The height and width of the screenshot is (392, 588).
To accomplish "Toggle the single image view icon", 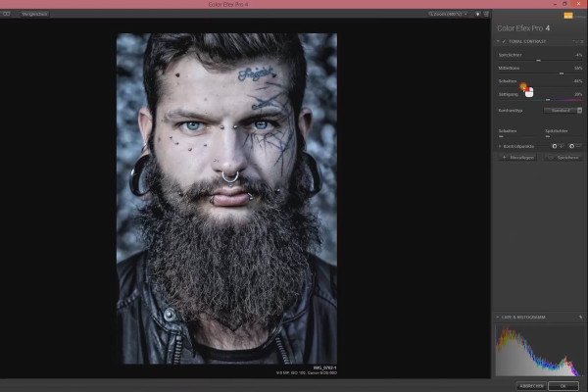I will 6,14.
